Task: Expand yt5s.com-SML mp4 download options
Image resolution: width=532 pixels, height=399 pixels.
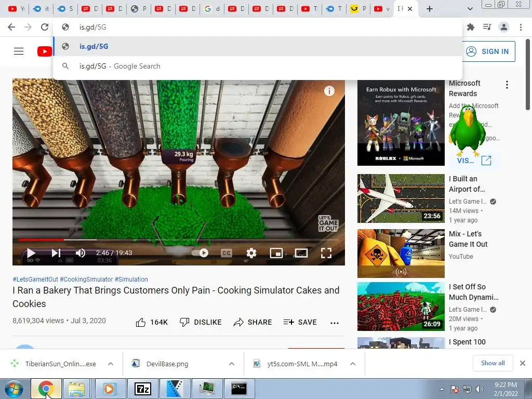Action: [x=353, y=364]
